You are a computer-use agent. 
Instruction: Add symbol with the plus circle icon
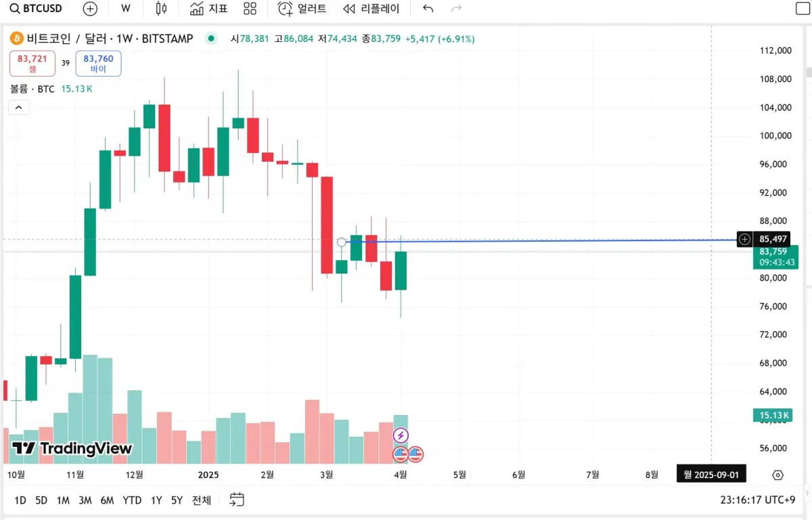[x=90, y=9]
